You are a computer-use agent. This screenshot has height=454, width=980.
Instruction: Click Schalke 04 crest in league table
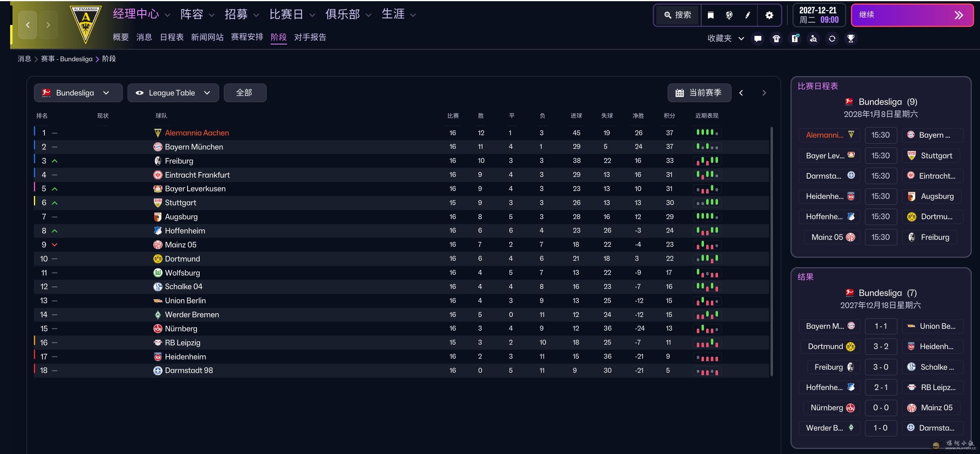[x=158, y=287]
